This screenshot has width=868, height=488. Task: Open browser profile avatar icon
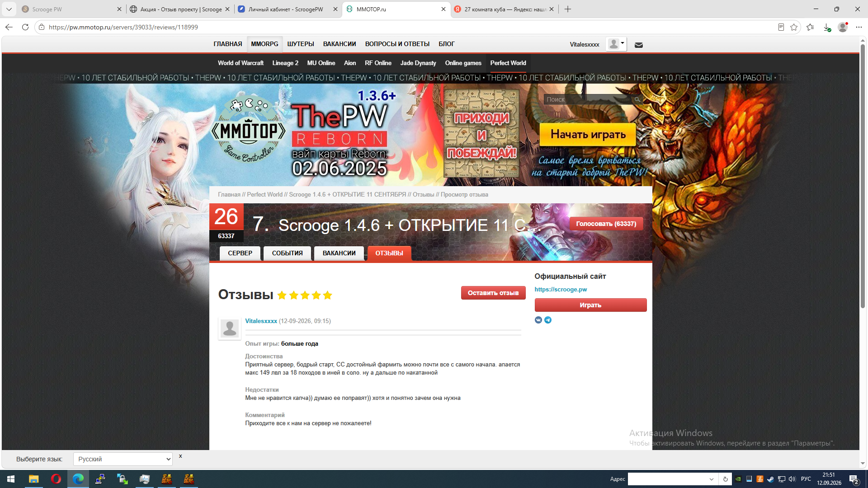(x=843, y=27)
